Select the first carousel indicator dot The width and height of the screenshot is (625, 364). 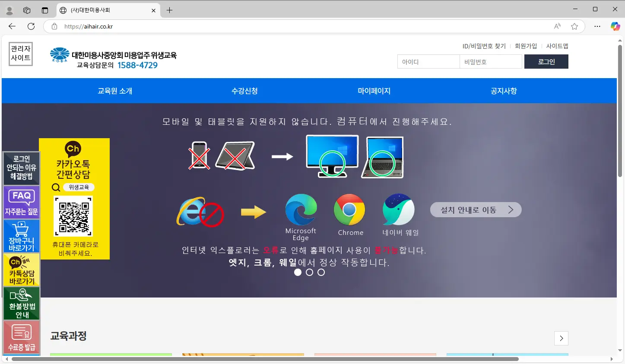point(298,272)
